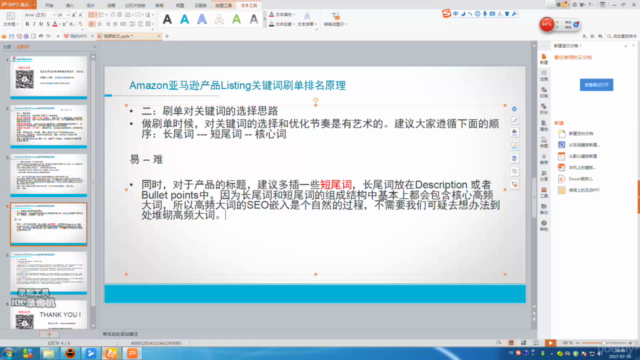The height and width of the screenshot is (360, 640).
Task: Select slide 2 thumbnail
Action: coord(49,127)
